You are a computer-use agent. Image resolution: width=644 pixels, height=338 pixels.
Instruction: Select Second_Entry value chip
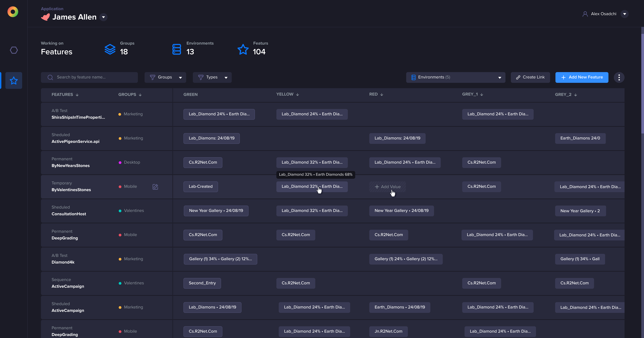[202, 283]
